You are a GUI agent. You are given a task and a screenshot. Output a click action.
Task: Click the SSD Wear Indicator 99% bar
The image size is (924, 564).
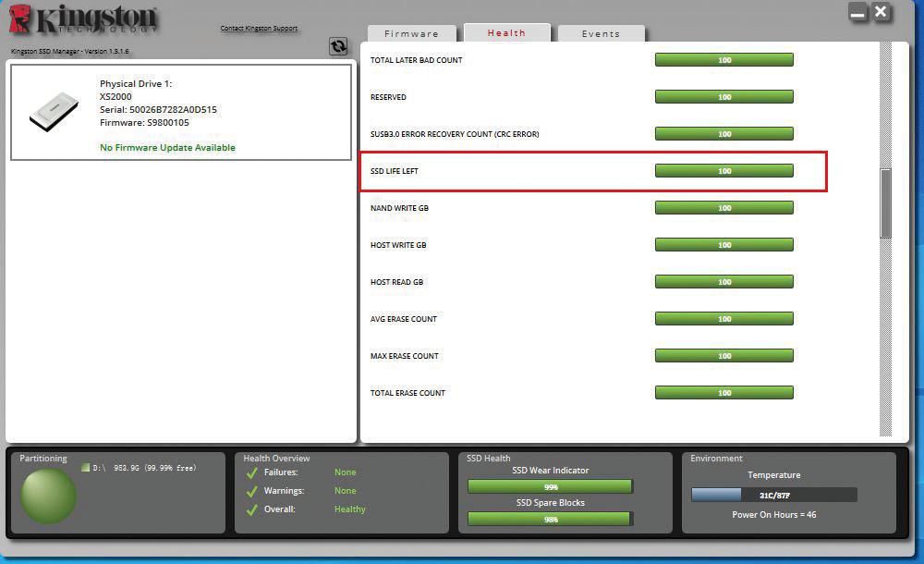coord(550,486)
